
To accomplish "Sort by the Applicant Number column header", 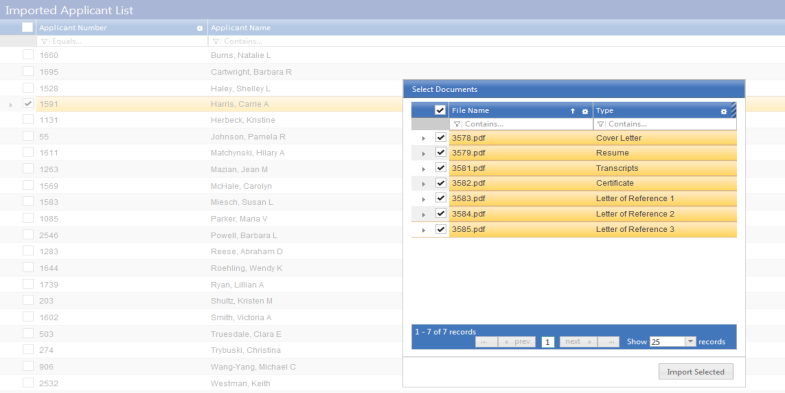I will [73, 28].
